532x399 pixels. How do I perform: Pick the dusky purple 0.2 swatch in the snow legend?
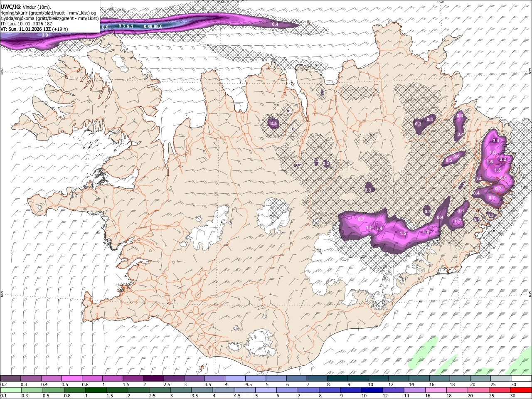click(x=10, y=379)
